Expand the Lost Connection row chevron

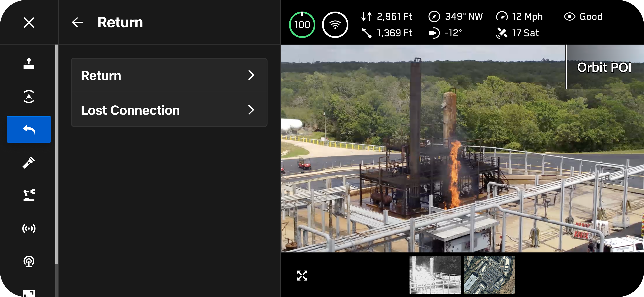pyautogui.click(x=251, y=110)
